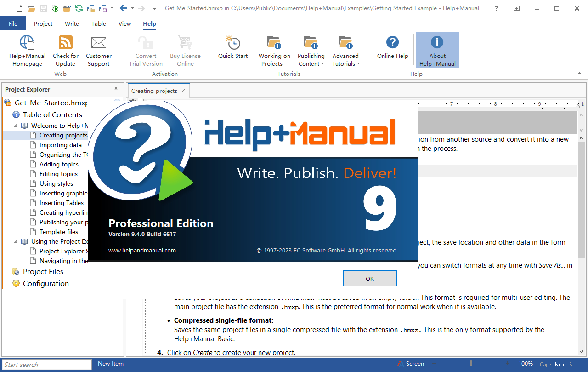Screen dimensions: 588x372
Task: Select the Help ribbon tab
Action: point(149,24)
